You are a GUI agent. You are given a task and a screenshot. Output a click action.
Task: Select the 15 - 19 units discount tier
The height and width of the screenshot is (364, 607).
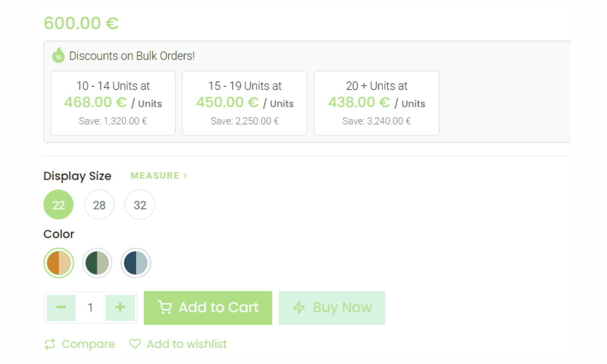(245, 103)
